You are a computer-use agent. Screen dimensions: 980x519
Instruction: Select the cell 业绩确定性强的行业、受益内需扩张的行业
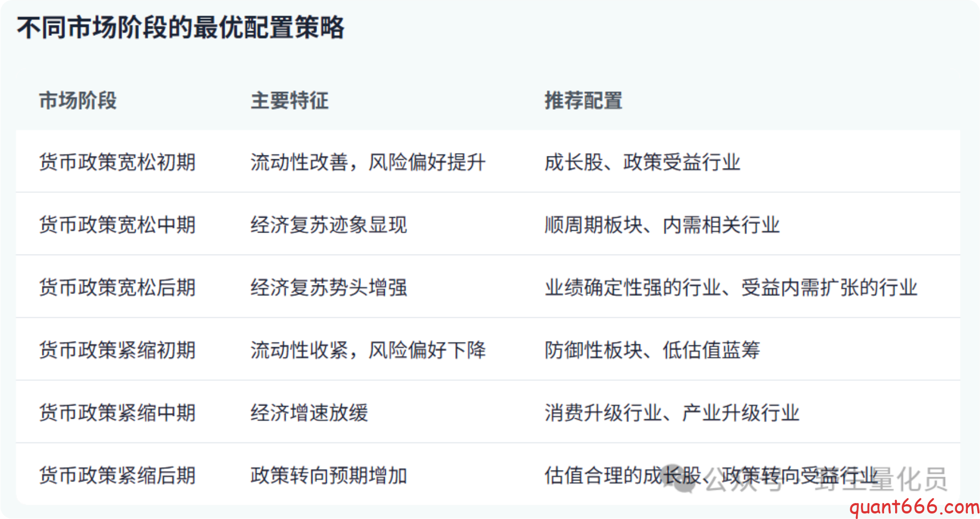[731, 288]
